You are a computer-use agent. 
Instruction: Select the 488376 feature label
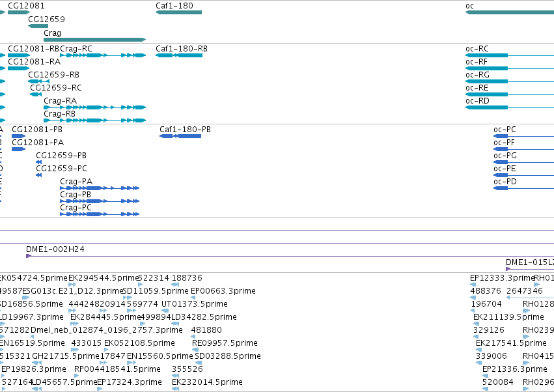[x=486, y=291]
